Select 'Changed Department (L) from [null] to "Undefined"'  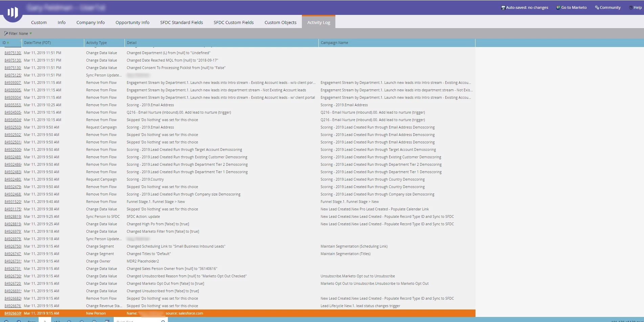(168, 53)
